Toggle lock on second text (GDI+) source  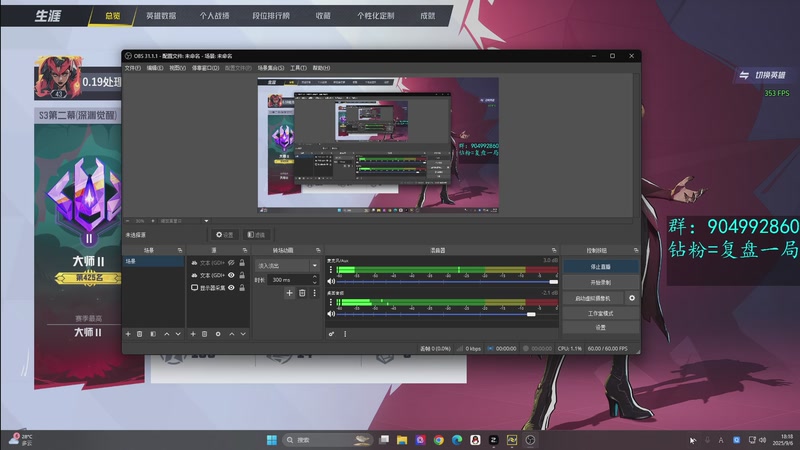point(242,275)
